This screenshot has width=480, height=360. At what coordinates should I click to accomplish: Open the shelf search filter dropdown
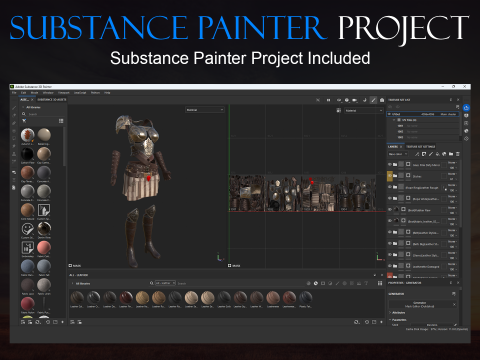tap(165, 283)
